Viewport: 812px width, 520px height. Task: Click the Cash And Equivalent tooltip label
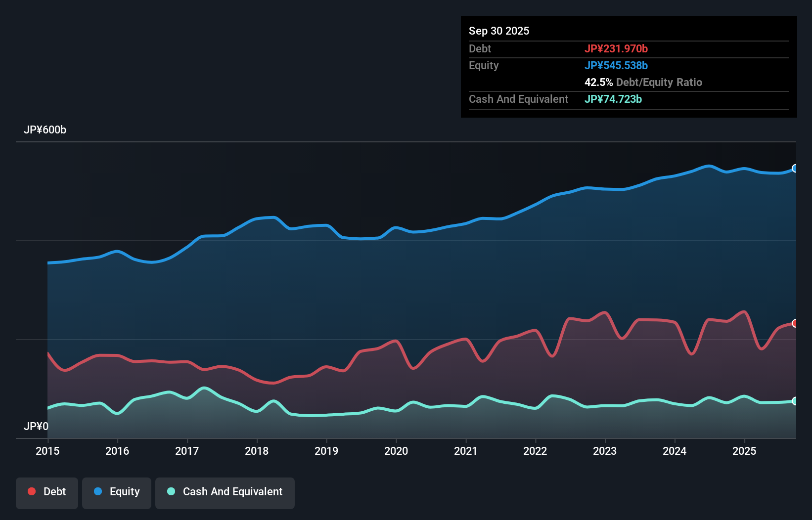518,99
